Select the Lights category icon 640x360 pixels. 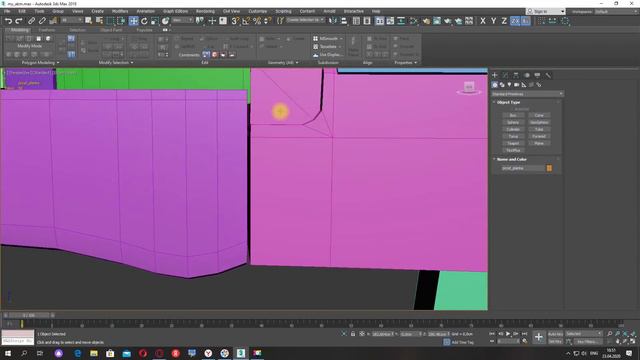point(509,84)
